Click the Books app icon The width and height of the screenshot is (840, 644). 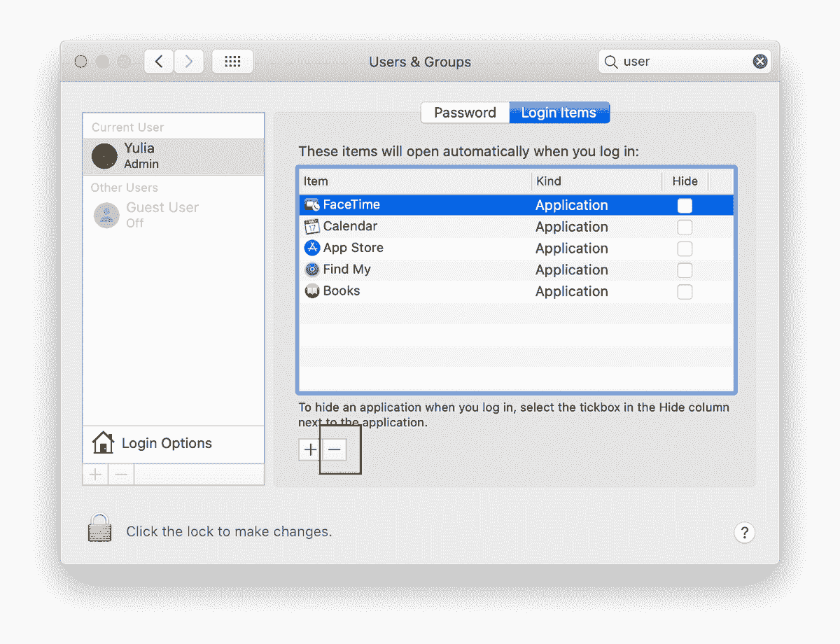(x=311, y=290)
